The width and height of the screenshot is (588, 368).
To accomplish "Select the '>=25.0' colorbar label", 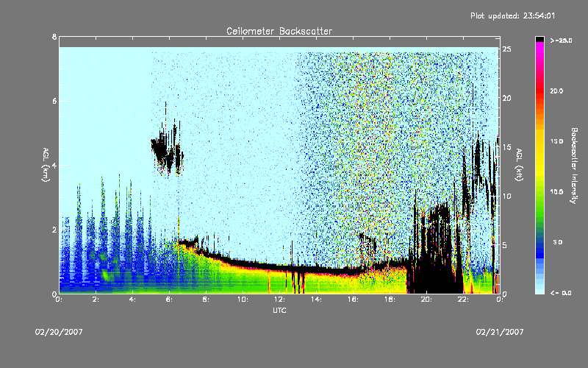I will (561, 40).
